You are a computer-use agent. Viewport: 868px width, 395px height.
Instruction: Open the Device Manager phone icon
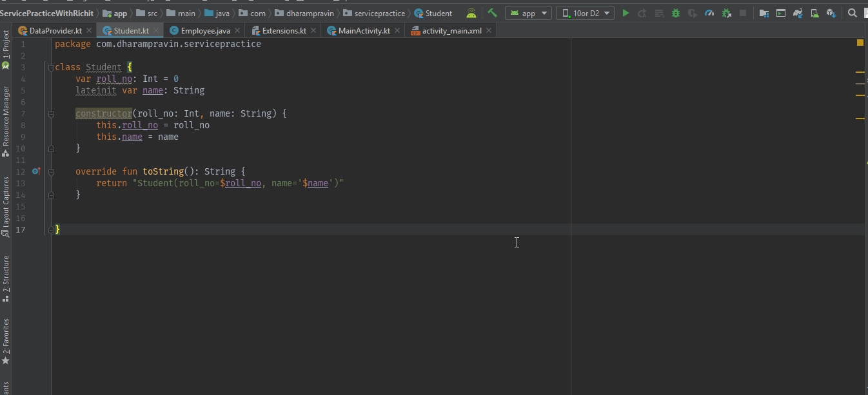click(x=814, y=12)
